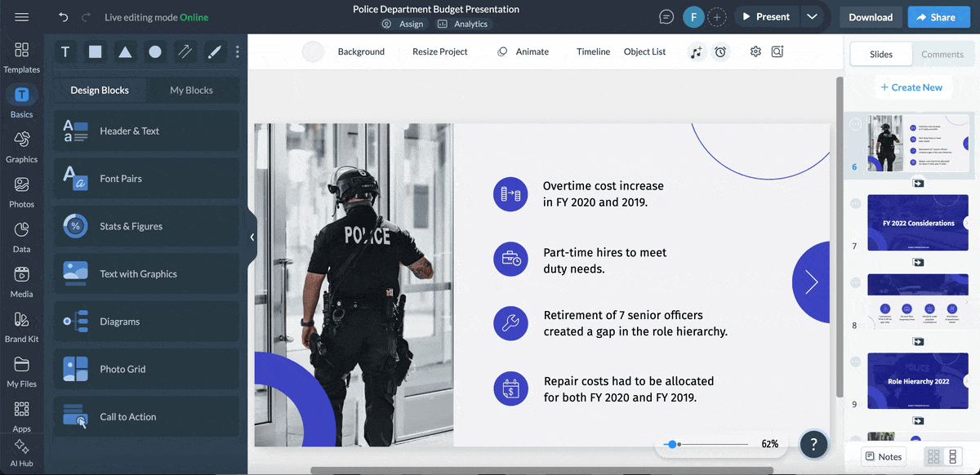980x475 pixels.
Task: Add a collaborator with plus circle
Action: pyautogui.click(x=716, y=17)
